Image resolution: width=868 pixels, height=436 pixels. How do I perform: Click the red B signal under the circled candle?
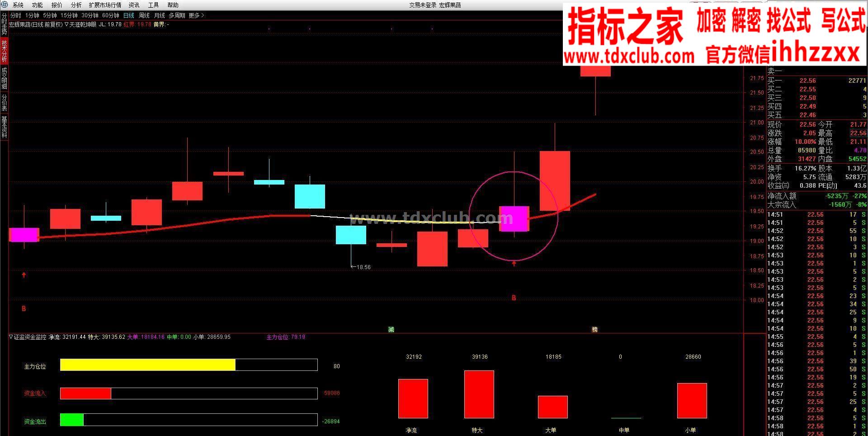[x=514, y=298]
